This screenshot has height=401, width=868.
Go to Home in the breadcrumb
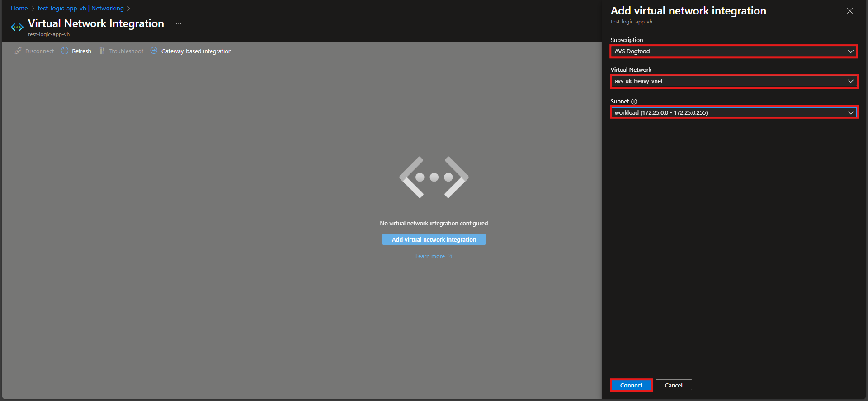pos(19,8)
